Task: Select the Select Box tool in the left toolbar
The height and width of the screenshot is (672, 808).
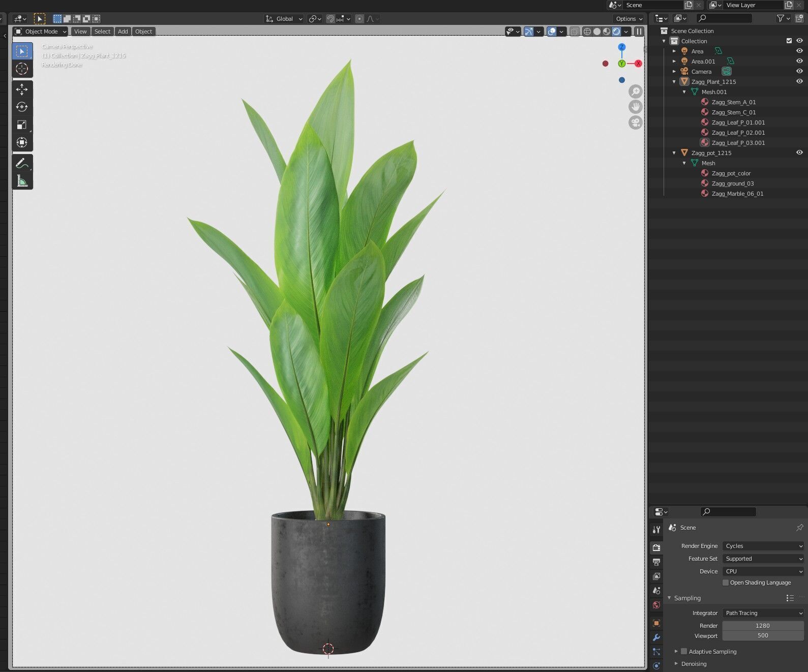Action: [22, 51]
